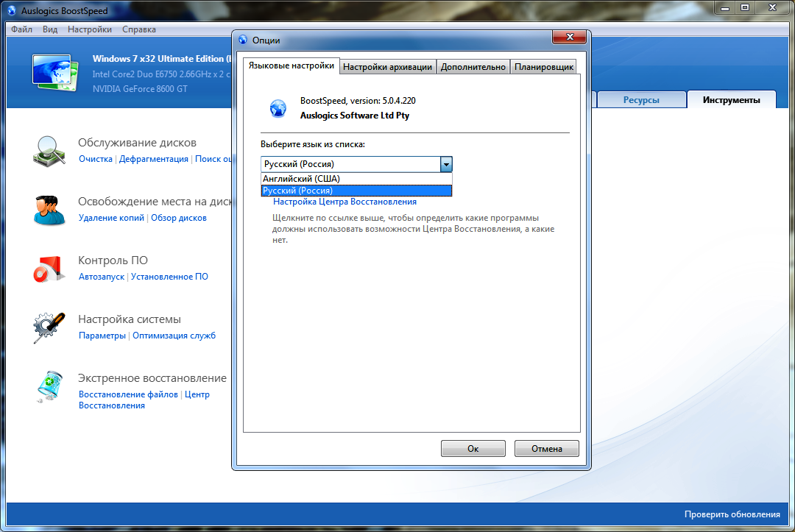This screenshot has width=795, height=532.
Task: Confirm options with the Ок button
Action: [473, 448]
